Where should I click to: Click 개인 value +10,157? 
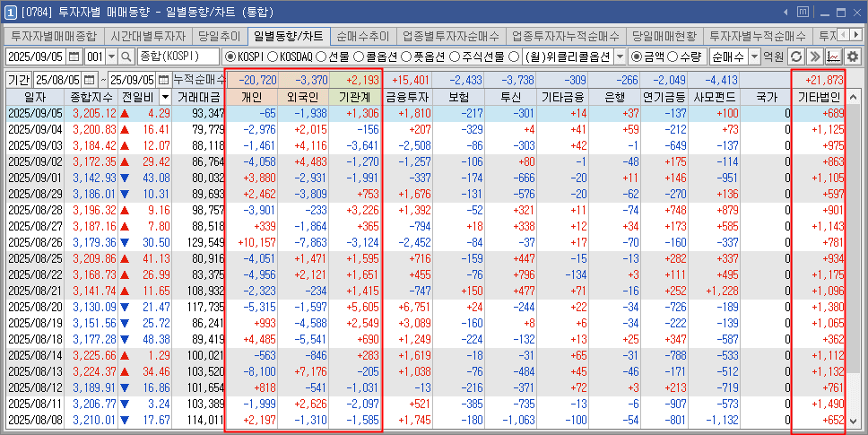pos(256,242)
